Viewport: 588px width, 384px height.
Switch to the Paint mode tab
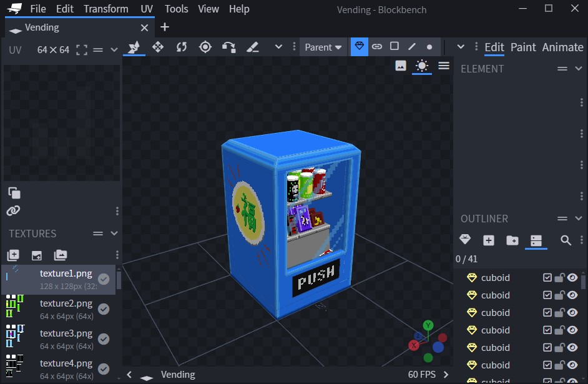coord(523,47)
